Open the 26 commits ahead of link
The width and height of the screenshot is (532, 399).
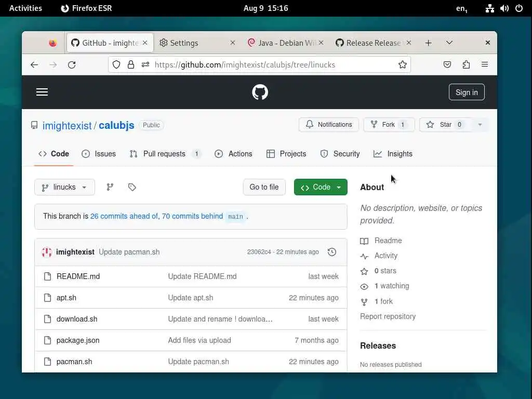tap(125, 216)
